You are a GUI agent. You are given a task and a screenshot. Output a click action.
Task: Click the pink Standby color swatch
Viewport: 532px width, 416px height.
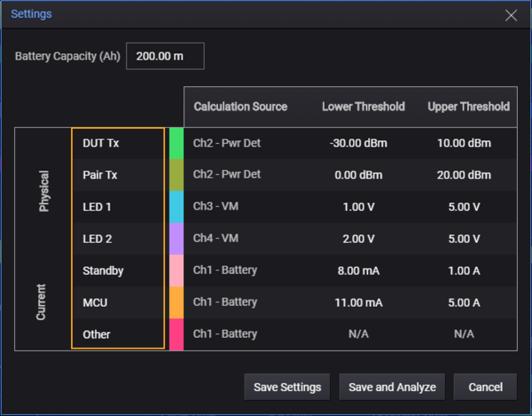[x=176, y=271]
